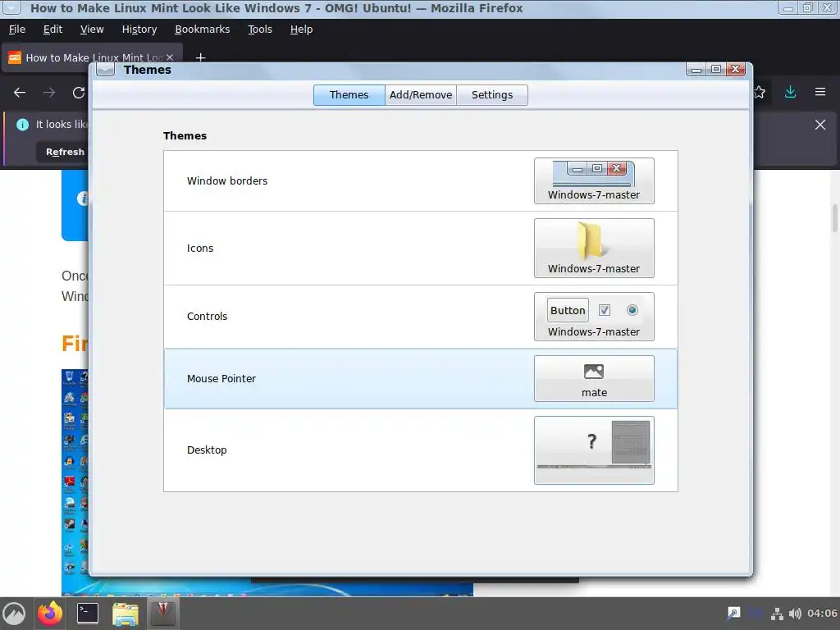Open the Firefox View menu
This screenshot has height=630, width=840.
click(92, 30)
